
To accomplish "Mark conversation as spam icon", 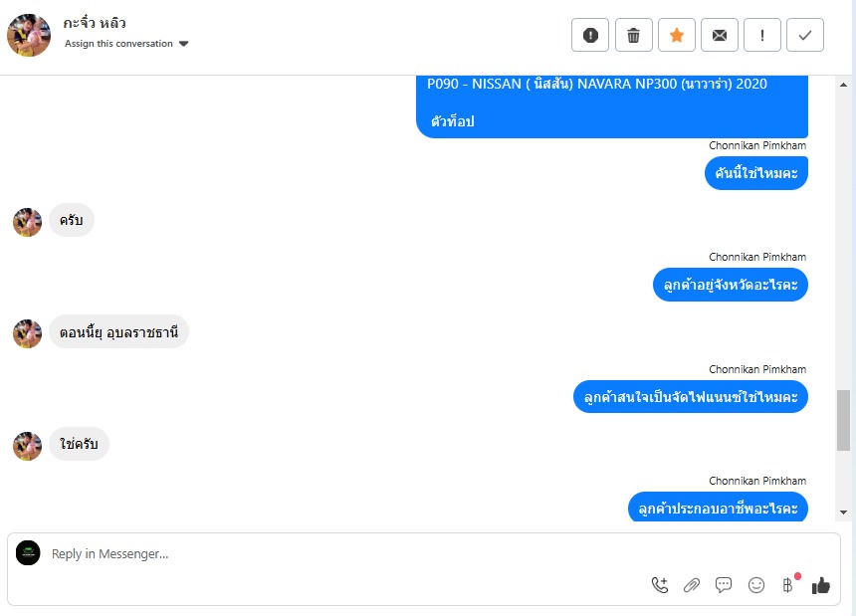I will (x=589, y=35).
